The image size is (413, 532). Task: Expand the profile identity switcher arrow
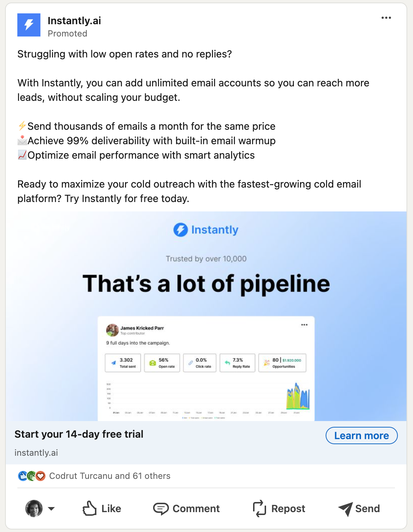click(51, 509)
